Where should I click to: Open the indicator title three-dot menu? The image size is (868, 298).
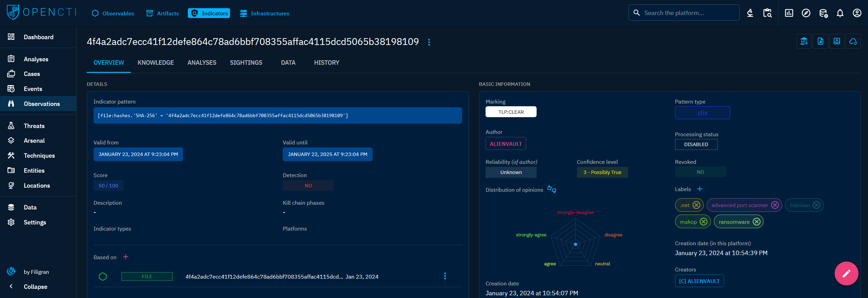429,42
